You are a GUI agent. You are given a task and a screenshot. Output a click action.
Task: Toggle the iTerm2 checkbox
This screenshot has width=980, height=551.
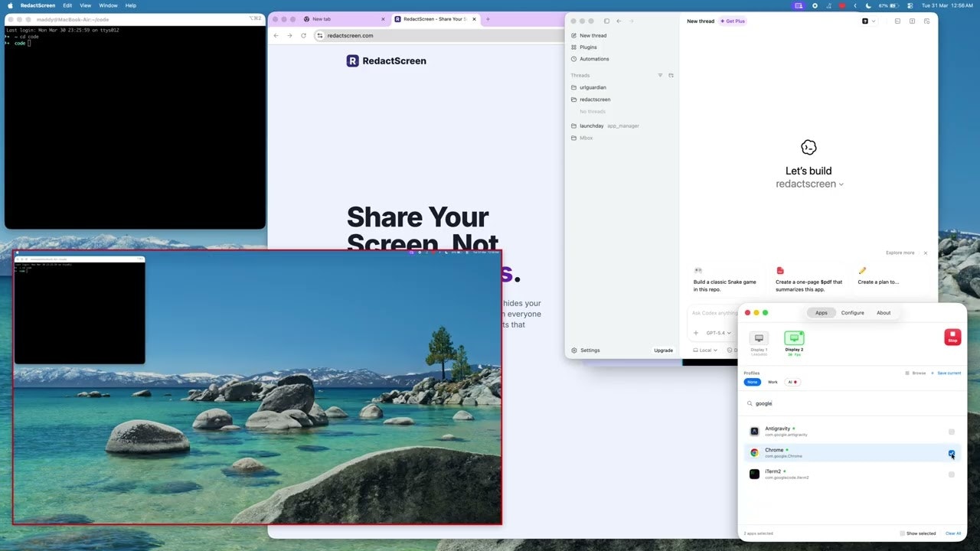[952, 474]
